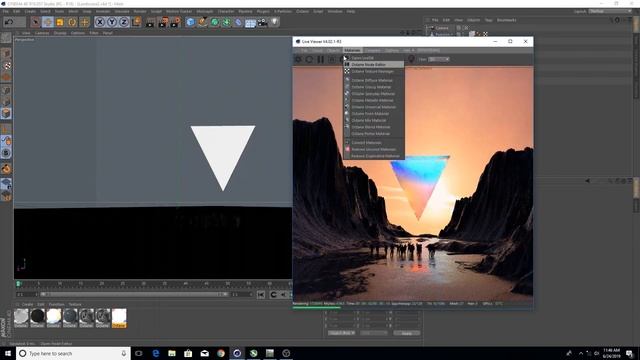Click the blue Deformer icon
640x360 pixels.
click(x=239, y=22)
